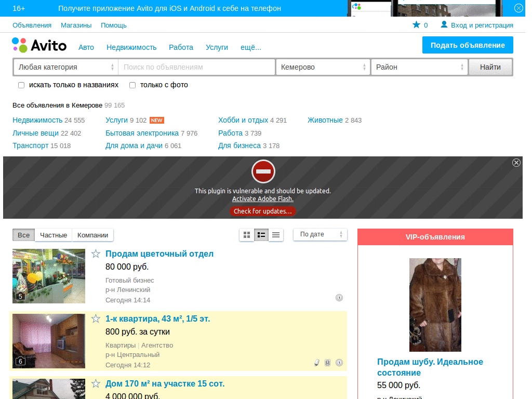Screen dimensions: 532x399
Task: Tick the 'только с фото' checkbox
Action: pos(132,85)
